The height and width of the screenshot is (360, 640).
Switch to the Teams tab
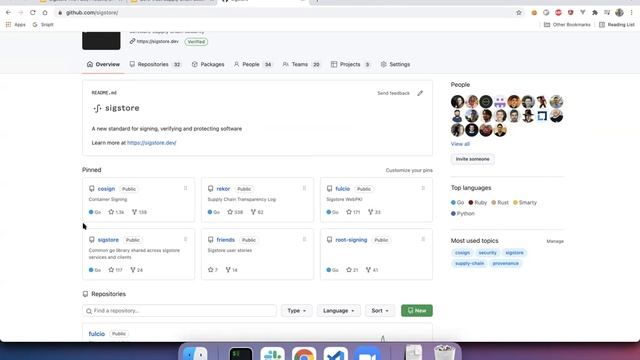pyautogui.click(x=301, y=64)
